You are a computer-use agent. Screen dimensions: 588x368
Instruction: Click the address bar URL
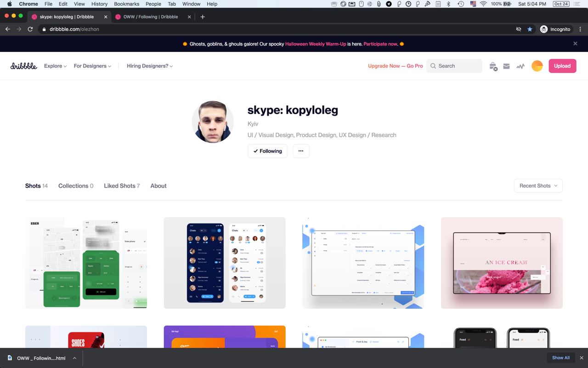pyautogui.click(x=74, y=29)
